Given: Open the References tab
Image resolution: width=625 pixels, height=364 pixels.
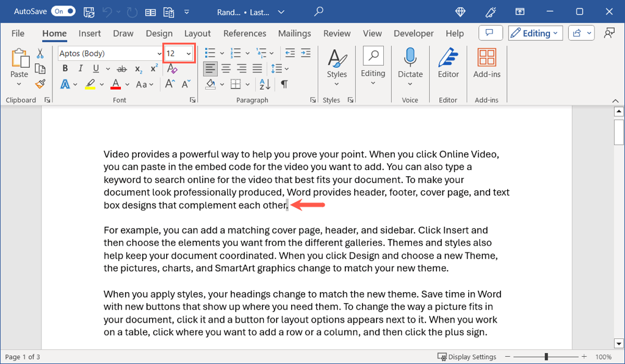Looking at the screenshot, I should click(244, 34).
